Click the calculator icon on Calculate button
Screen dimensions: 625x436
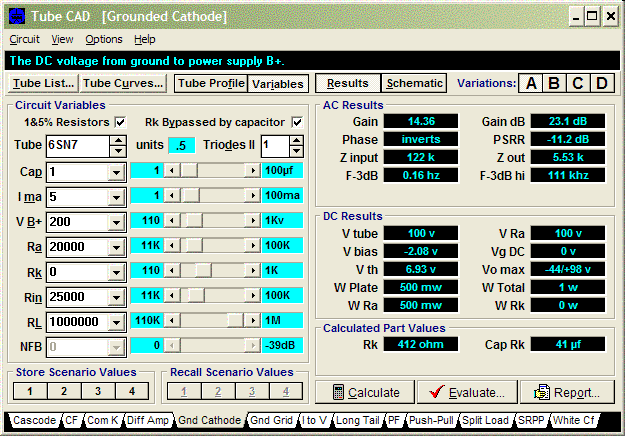pyautogui.click(x=338, y=392)
